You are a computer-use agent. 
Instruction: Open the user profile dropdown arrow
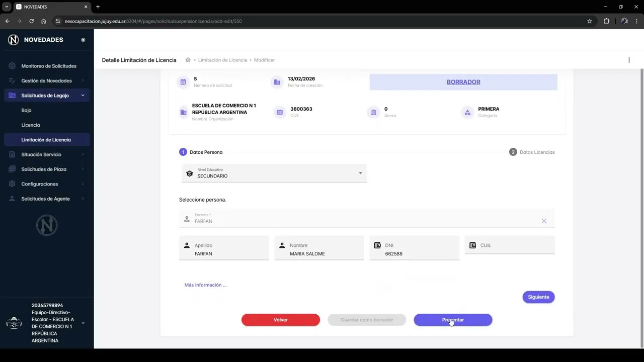point(83,323)
